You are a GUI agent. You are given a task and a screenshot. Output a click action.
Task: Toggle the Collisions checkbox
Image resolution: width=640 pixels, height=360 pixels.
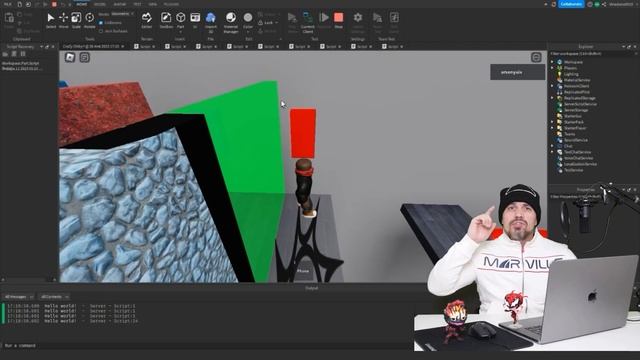pos(101,23)
